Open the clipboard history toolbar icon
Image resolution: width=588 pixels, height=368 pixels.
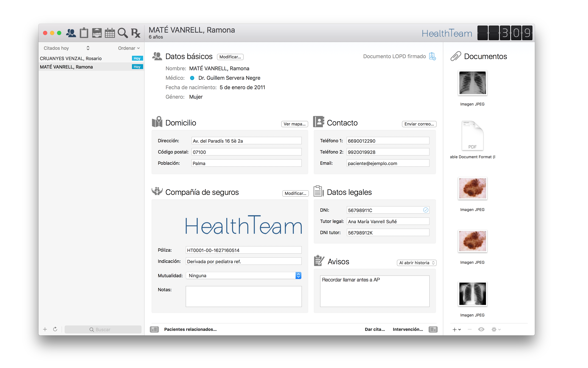point(84,33)
